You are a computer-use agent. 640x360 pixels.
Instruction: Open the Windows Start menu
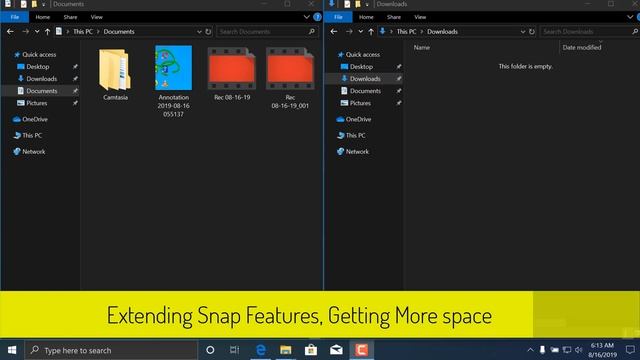tap(12, 350)
